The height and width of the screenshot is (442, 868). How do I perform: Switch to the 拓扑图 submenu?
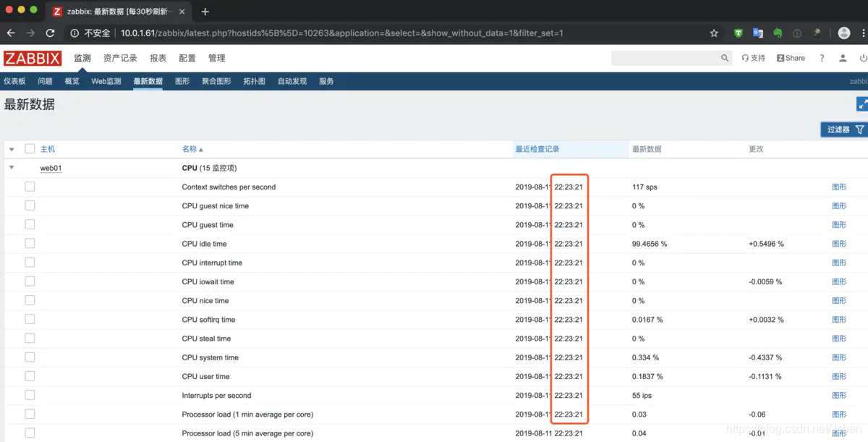[x=254, y=82]
